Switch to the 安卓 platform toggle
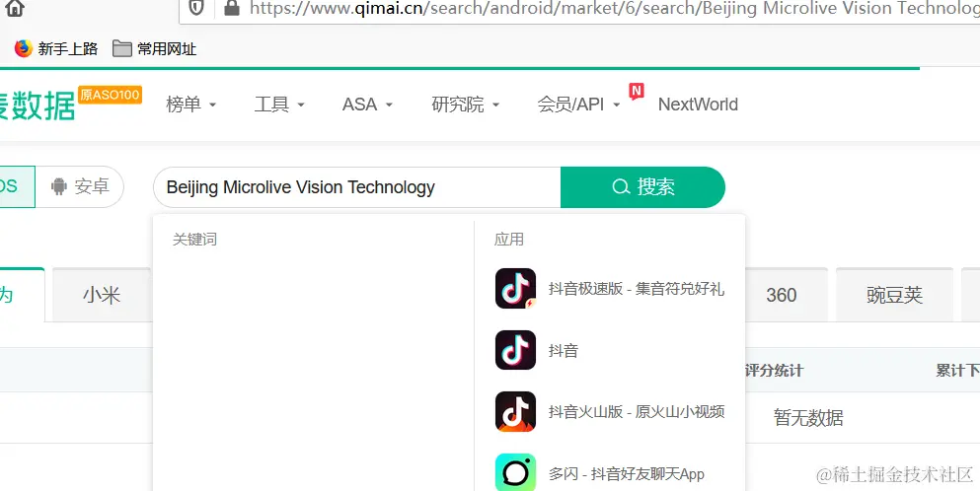The height and width of the screenshot is (491, 980). [x=80, y=186]
